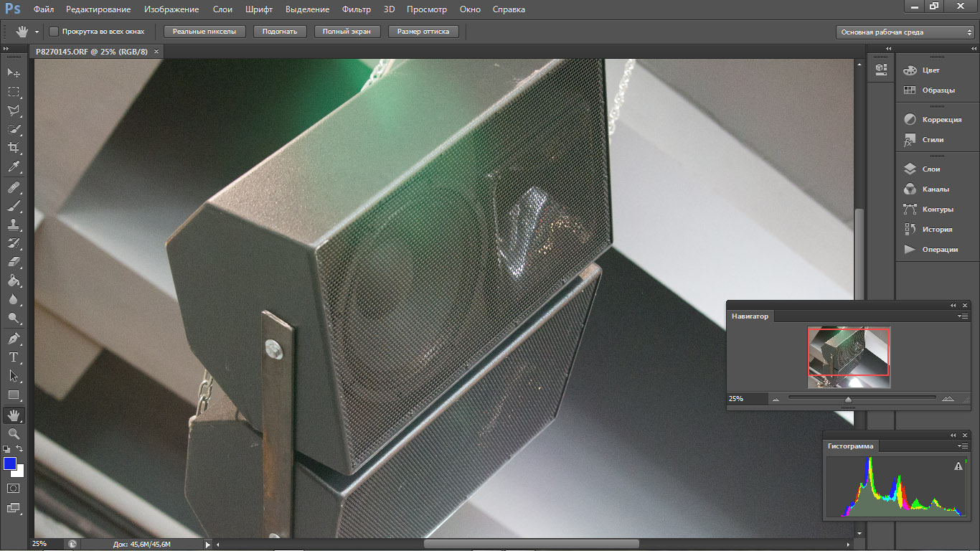The width and height of the screenshot is (980, 551).
Task: Select the Zoom tool in toolbar
Action: (x=14, y=434)
